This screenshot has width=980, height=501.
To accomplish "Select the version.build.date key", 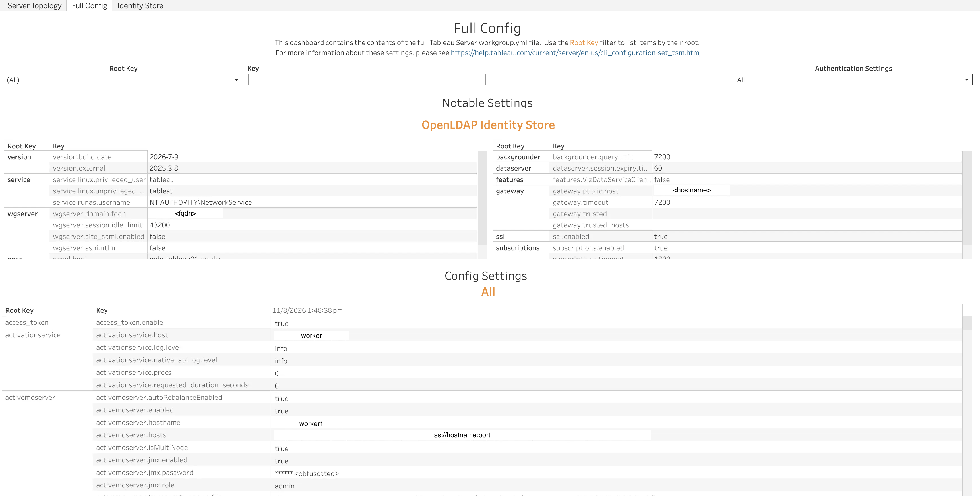I will 82,157.
